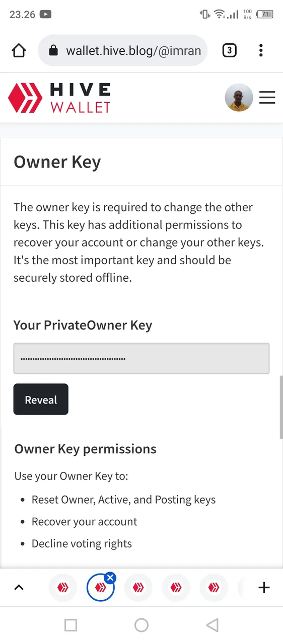Click the Hive Wallet logo
283x644 pixels.
tap(59, 98)
